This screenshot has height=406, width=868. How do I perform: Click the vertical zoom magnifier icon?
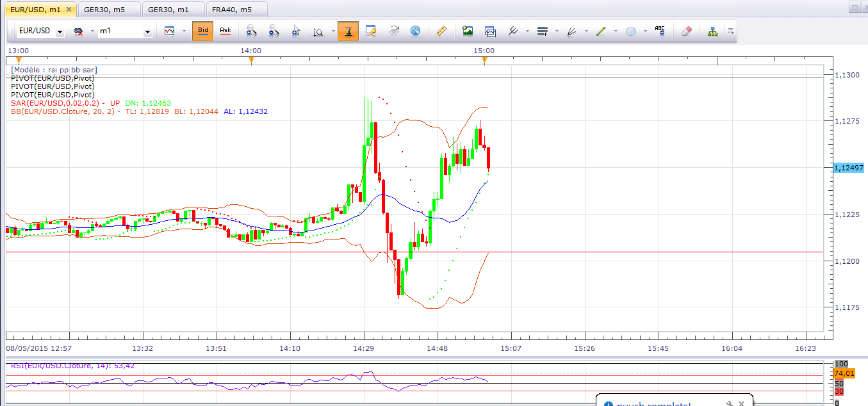click(318, 31)
